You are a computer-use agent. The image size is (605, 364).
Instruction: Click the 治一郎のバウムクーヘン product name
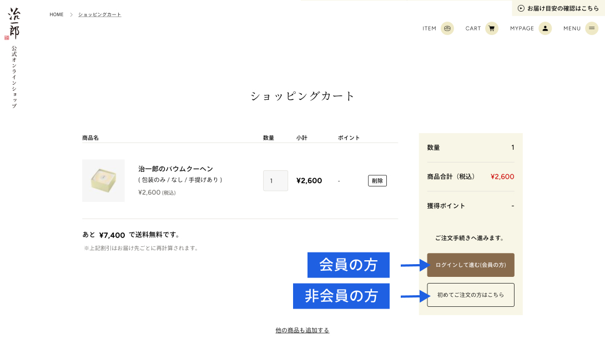click(x=175, y=169)
